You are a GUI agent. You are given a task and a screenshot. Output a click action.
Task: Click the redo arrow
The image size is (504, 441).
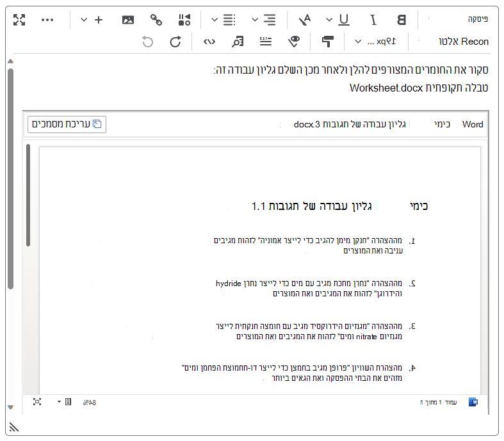(175, 42)
